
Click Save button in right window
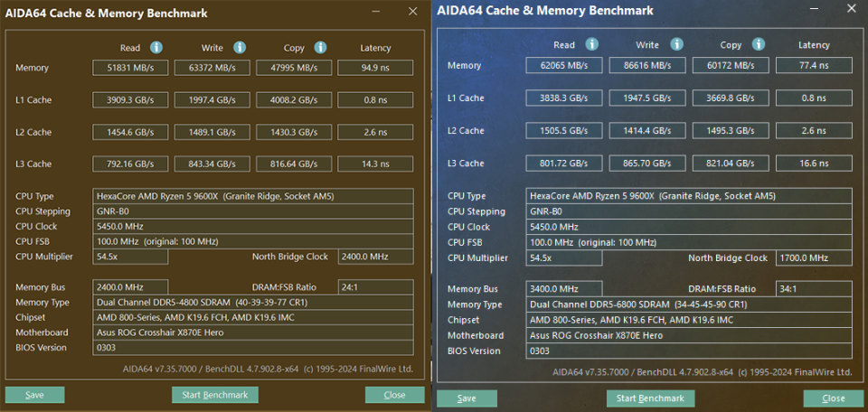point(467,398)
